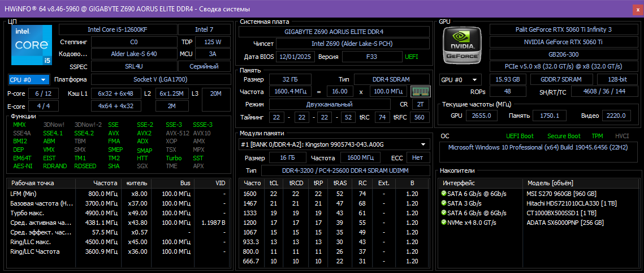Click the PCIe v5.0 x8 link field
The width and height of the screenshot is (644, 273).
click(x=564, y=66)
